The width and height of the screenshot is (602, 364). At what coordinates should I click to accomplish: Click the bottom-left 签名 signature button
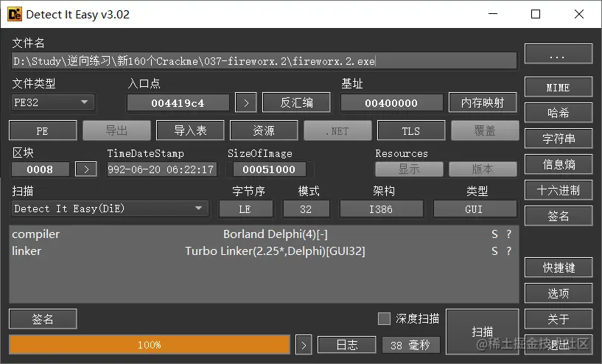click(43, 319)
